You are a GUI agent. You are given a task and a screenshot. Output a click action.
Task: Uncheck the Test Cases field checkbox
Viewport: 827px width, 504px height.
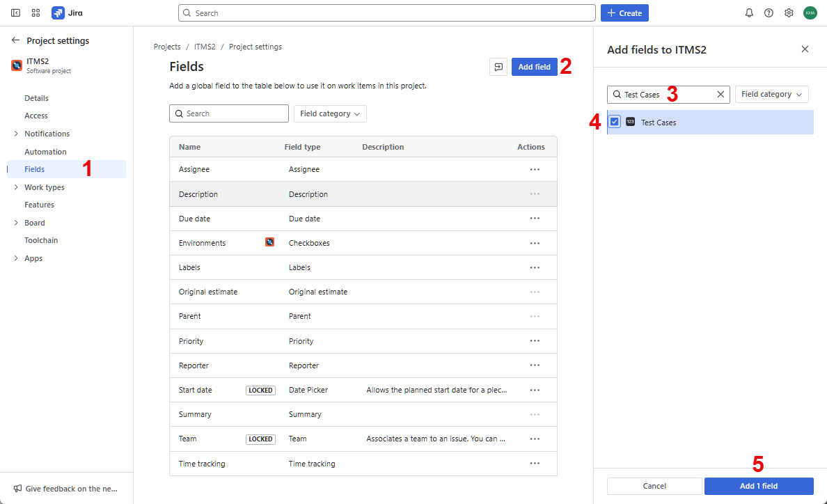pyautogui.click(x=615, y=122)
